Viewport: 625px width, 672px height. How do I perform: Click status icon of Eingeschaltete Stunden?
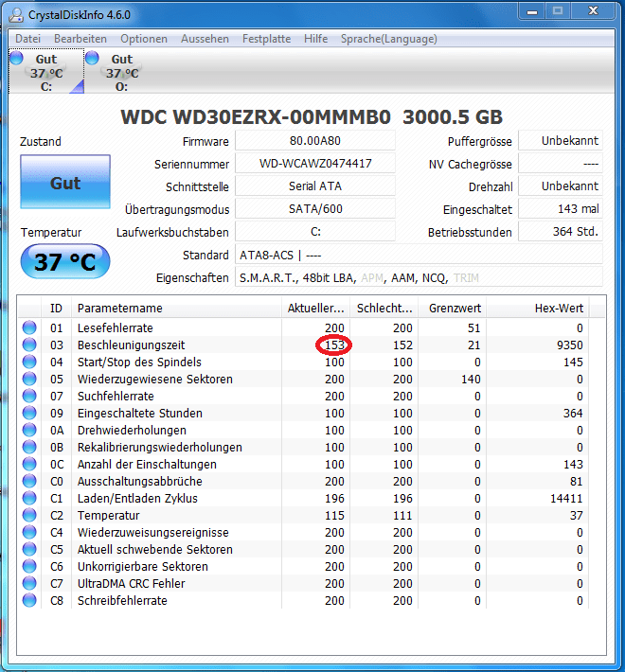(x=29, y=414)
